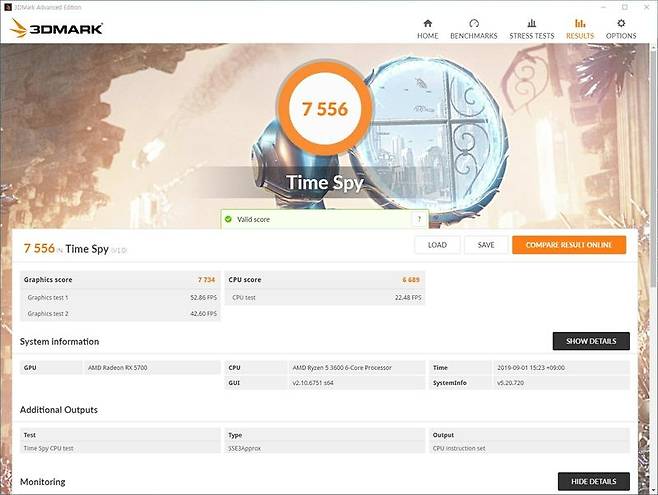
Task: Select the CPU score value 6 689
Action: tap(411, 280)
